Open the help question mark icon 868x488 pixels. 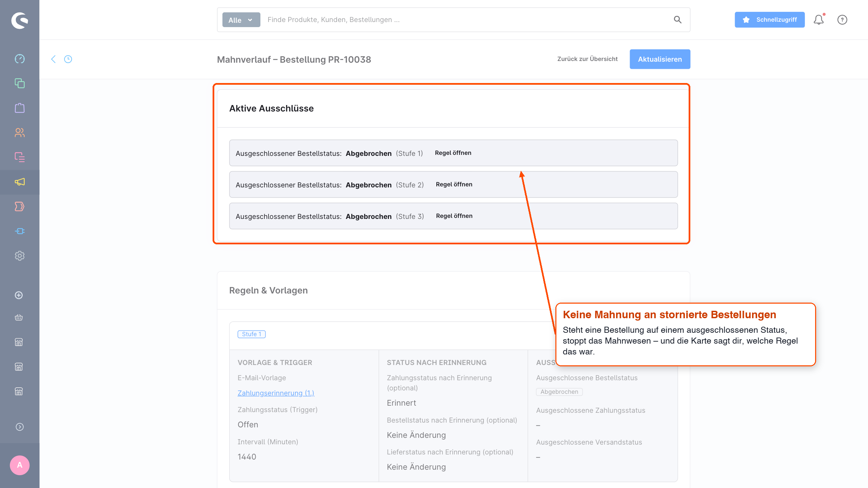coord(842,20)
